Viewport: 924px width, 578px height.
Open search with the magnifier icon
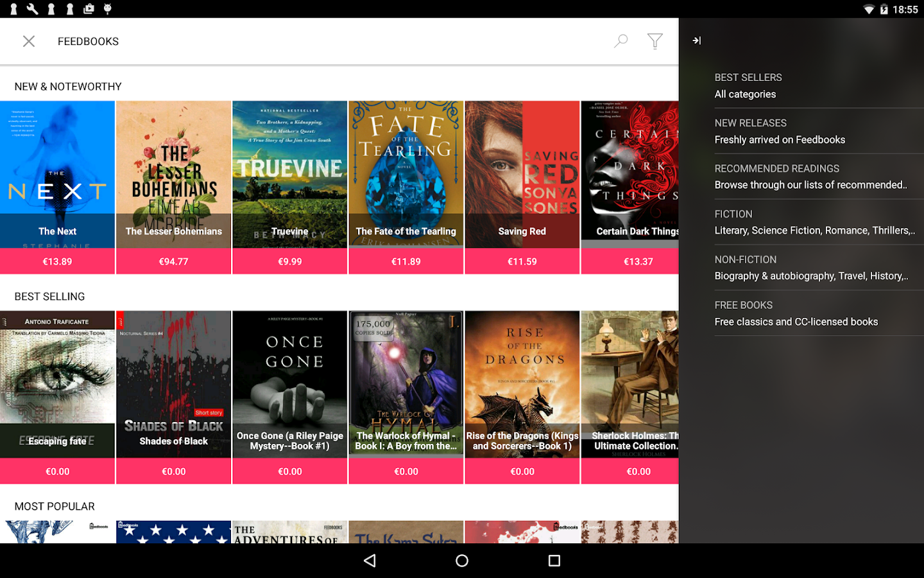(x=620, y=41)
